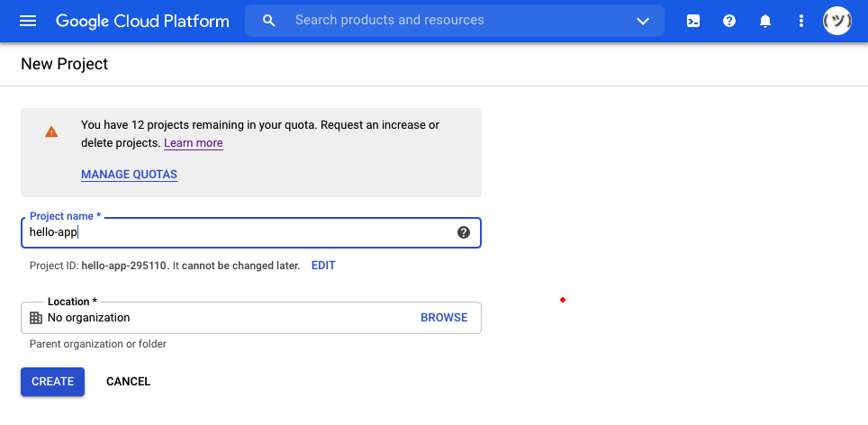Click into the Project name text field
This screenshot has width=868, height=425.
point(234,232)
